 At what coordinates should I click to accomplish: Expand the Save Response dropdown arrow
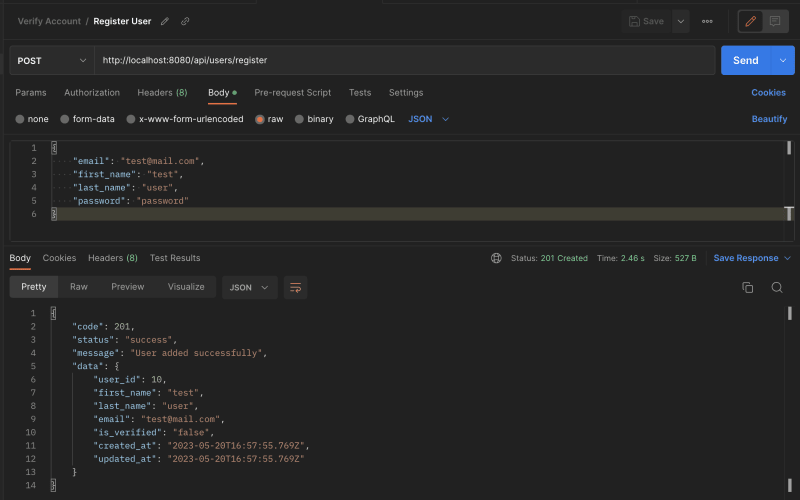[787, 258]
